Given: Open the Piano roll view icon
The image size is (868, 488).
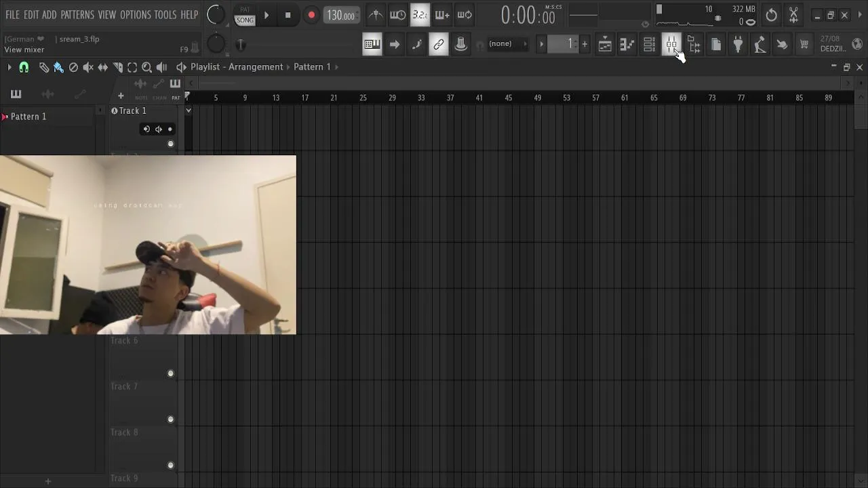Looking at the screenshot, I should 627,45.
